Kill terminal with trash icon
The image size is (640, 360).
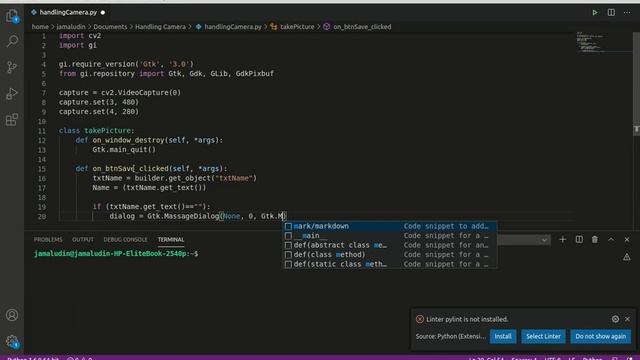tap(595, 240)
